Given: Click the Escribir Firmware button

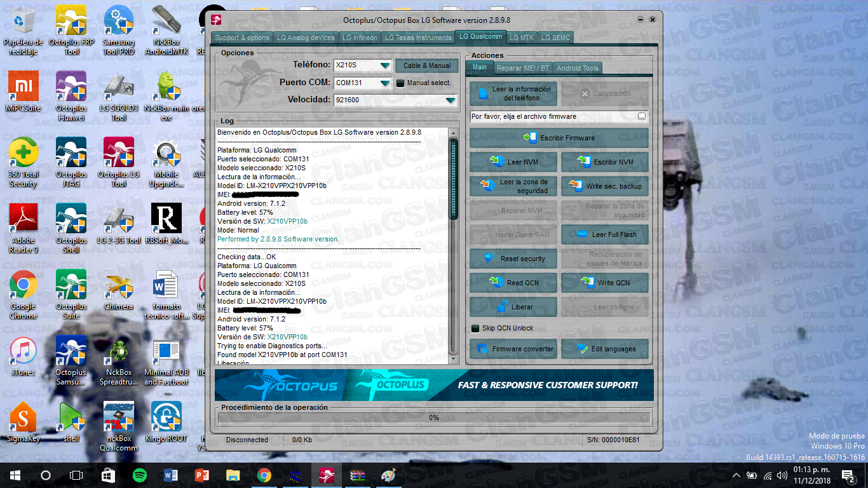Looking at the screenshot, I should 559,138.
